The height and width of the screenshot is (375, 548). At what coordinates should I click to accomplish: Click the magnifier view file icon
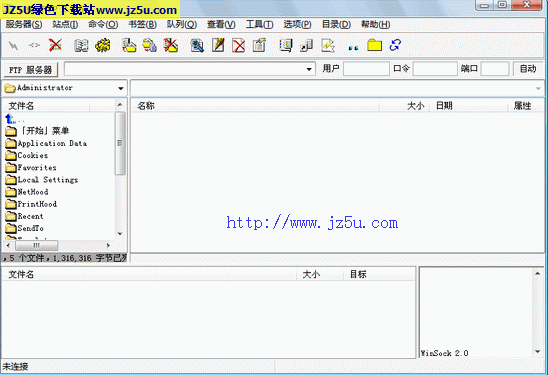click(197, 45)
